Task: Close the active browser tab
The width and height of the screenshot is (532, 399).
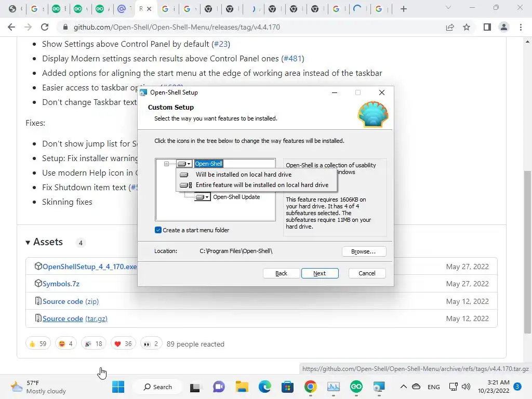Action: (149, 9)
